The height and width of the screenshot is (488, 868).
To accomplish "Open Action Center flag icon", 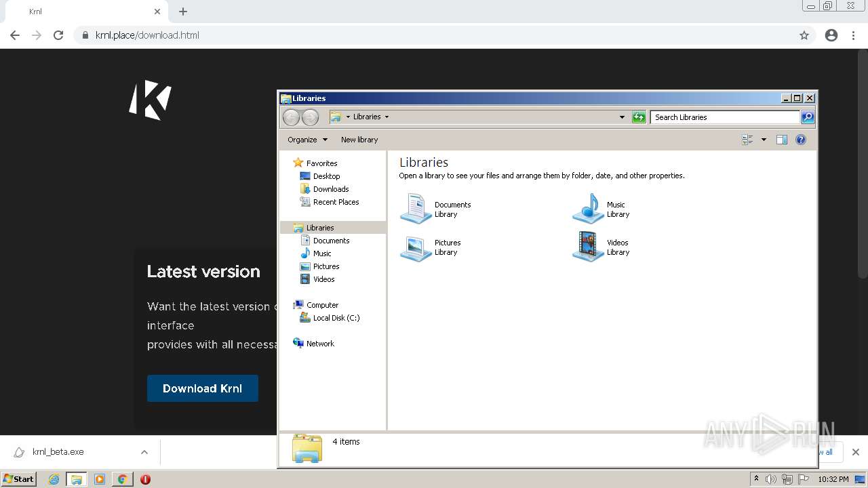I will tap(804, 479).
